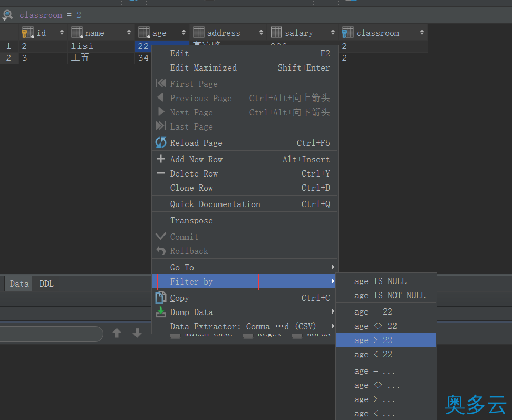512x420 pixels.
Task: Sort by the classroom column arrows
Action: pyautogui.click(x=422, y=32)
